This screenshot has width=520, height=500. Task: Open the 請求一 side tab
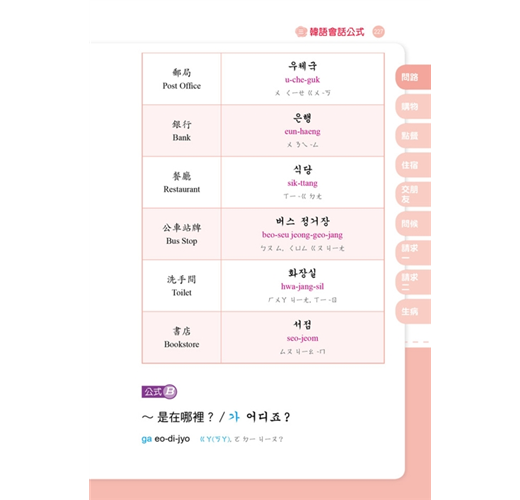point(413,253)
